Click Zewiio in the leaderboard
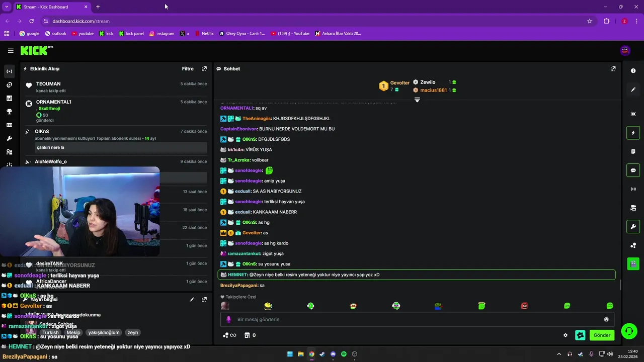Viewport: 644px width, 362px height. tap(428, 82)
